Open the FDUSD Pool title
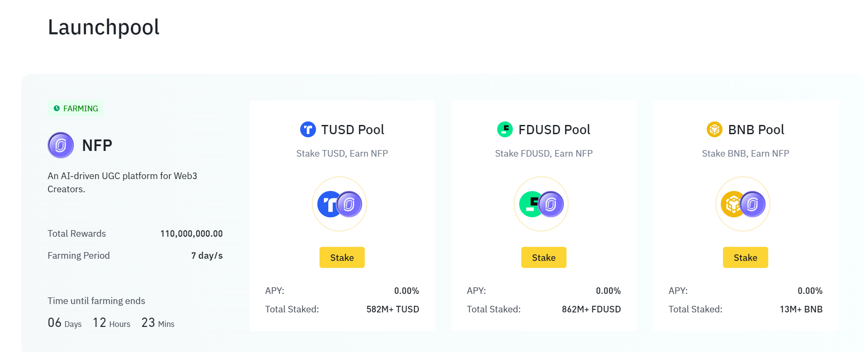The height and width of the screenshot is (352, 868). 554,130
